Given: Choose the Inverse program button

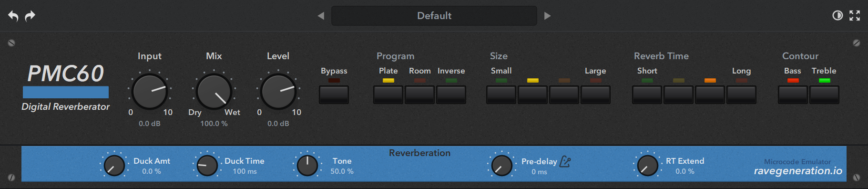Looking at the screenshot, I should click(451, 94).
